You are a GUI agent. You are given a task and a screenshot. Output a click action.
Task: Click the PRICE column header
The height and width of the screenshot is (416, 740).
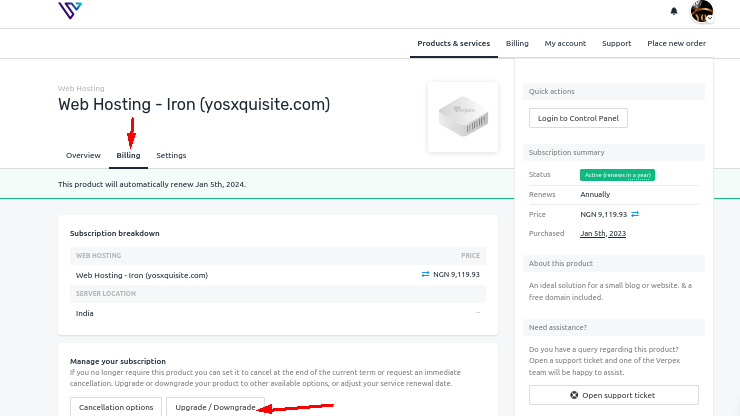[471, 255]
